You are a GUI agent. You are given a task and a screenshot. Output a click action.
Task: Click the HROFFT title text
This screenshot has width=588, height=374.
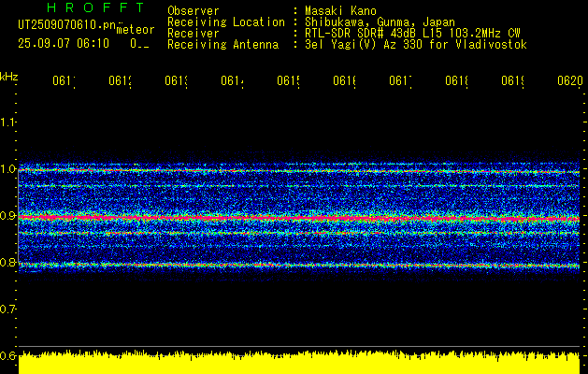coord(96,7)
